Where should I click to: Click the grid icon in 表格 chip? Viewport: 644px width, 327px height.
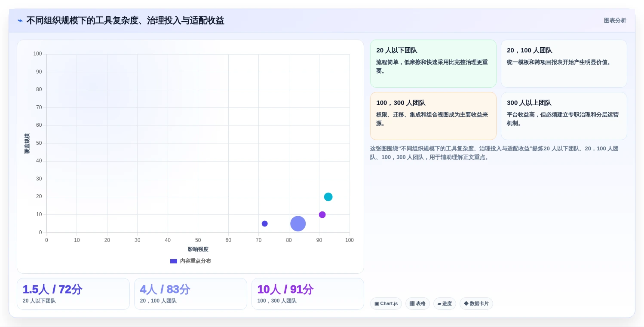(x=412, y=303)
